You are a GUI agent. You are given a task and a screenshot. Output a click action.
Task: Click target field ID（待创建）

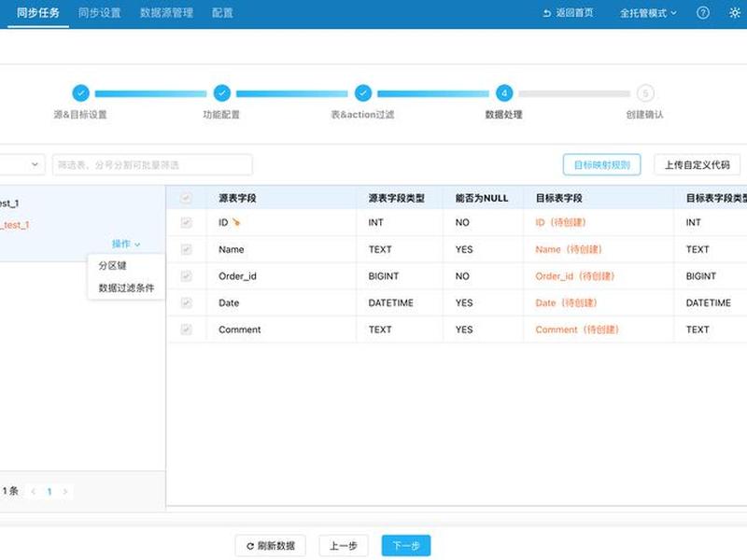tap(560, 222)
